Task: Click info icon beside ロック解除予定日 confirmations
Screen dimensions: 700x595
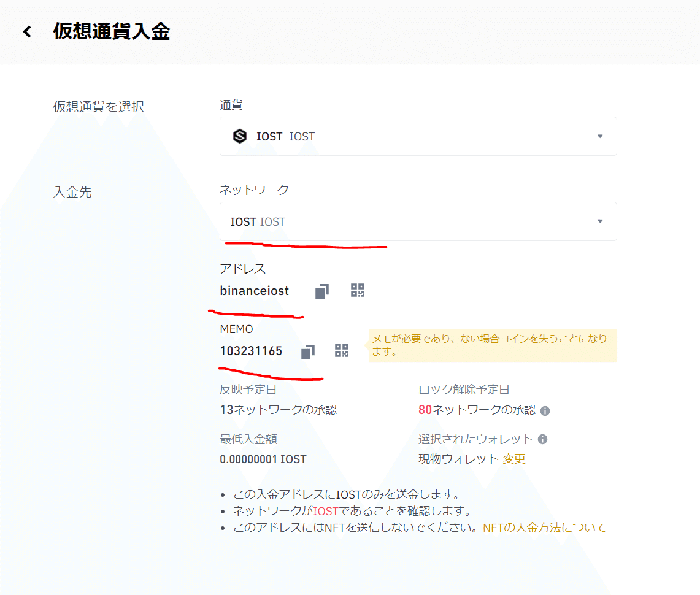Action: click(x=545, y=410)
